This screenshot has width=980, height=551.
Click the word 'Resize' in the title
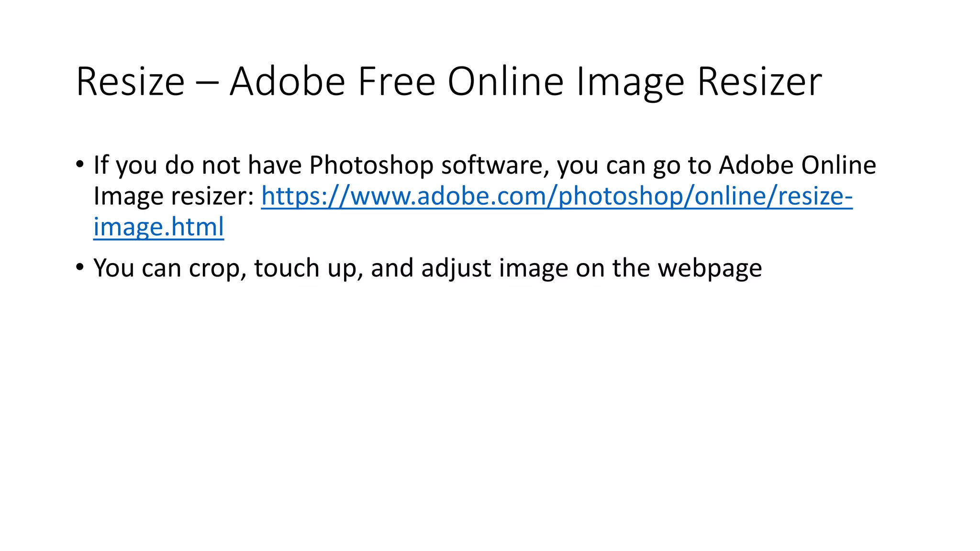(x=131, y=82)
